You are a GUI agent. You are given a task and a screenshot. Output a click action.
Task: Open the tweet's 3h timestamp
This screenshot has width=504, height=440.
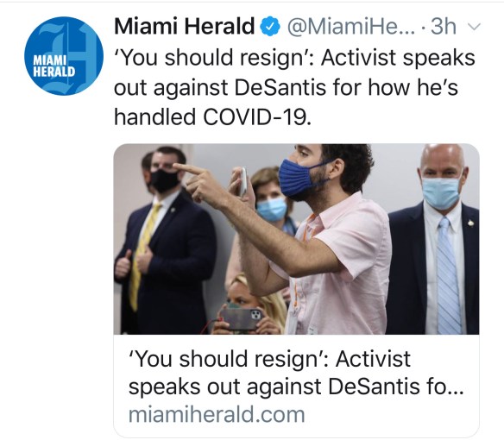click(x=444, y=26)
